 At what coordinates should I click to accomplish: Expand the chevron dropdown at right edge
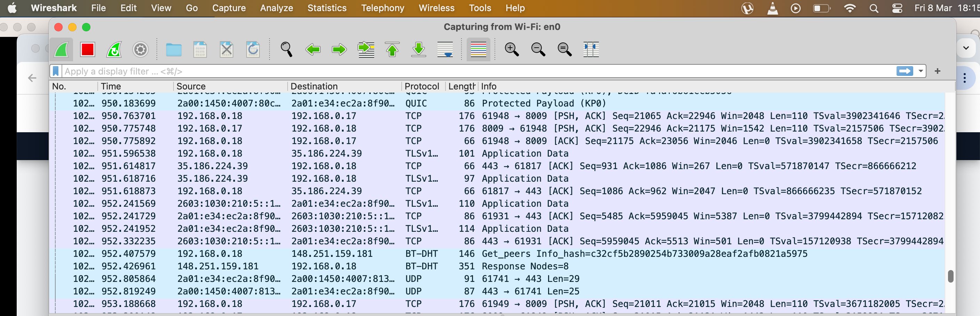click(966, 48)
